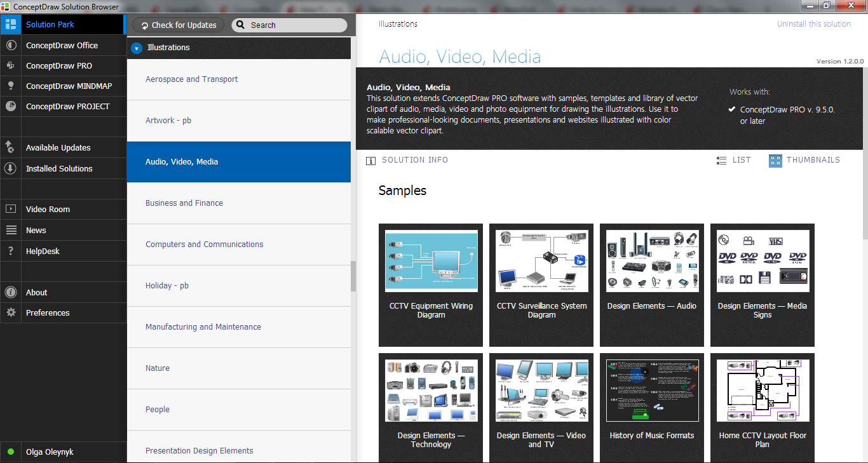Click the ConceptDraw PROJECT pie icon
868x463 pixels.
pyautogui.click(x=10, y=107)
